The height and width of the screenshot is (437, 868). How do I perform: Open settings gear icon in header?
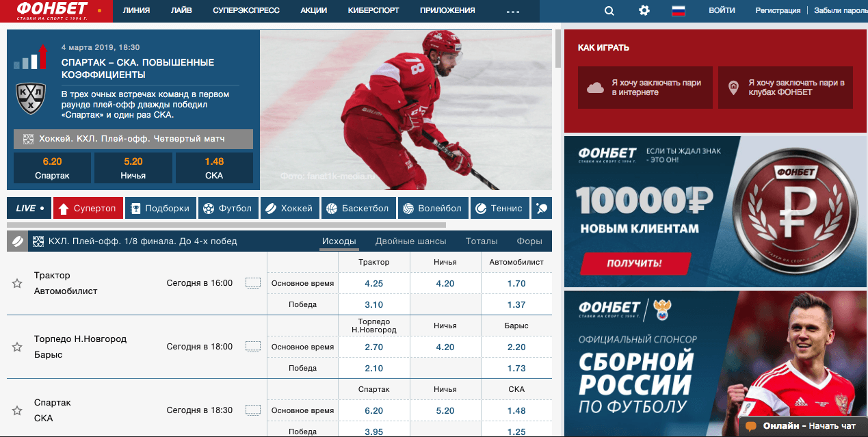click(644, 10)
